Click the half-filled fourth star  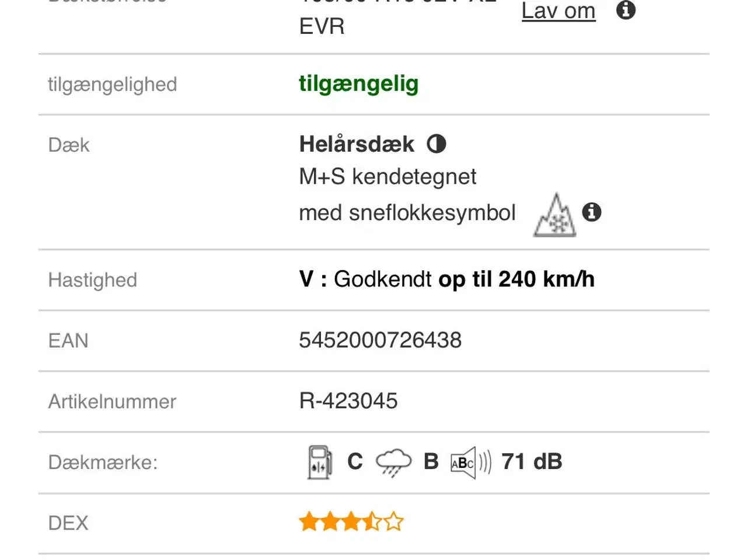point(372,521)
